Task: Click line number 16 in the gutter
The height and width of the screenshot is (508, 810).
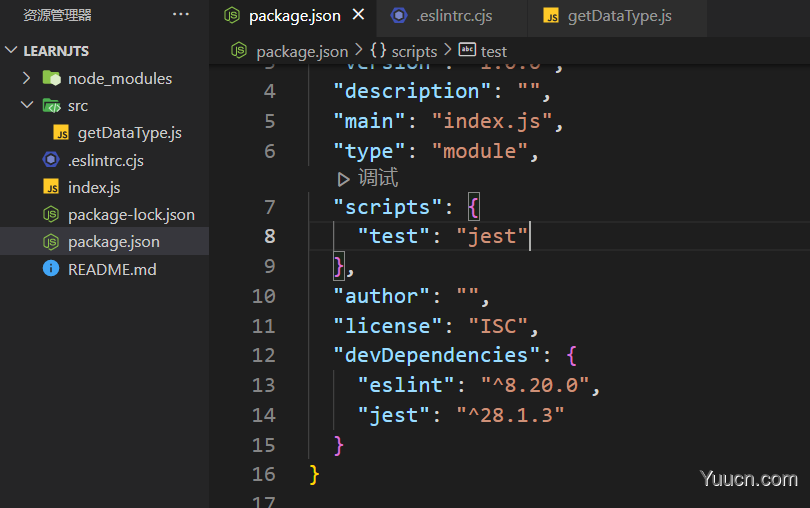Action: [263, 474]
